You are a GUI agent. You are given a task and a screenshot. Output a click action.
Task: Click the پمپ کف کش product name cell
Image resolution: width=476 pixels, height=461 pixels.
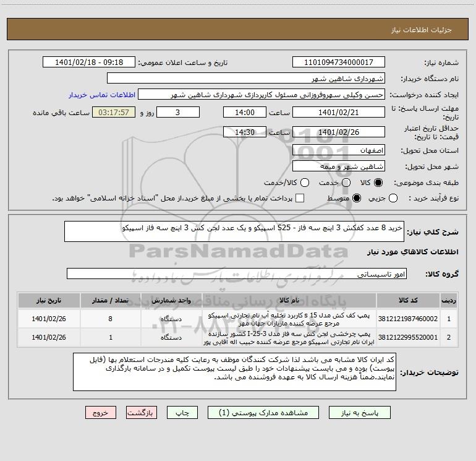(x=289, y=319)
